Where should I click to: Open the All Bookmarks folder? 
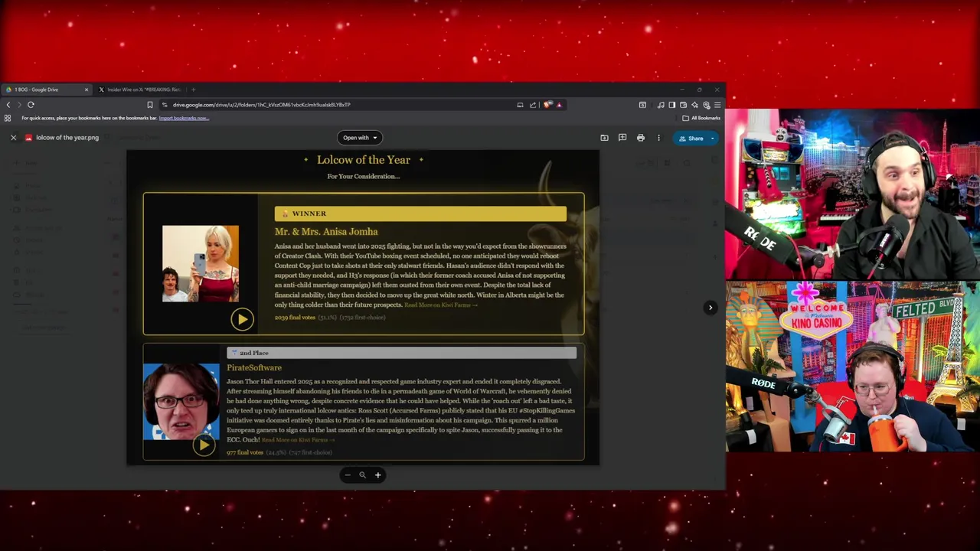coord(701,118)
